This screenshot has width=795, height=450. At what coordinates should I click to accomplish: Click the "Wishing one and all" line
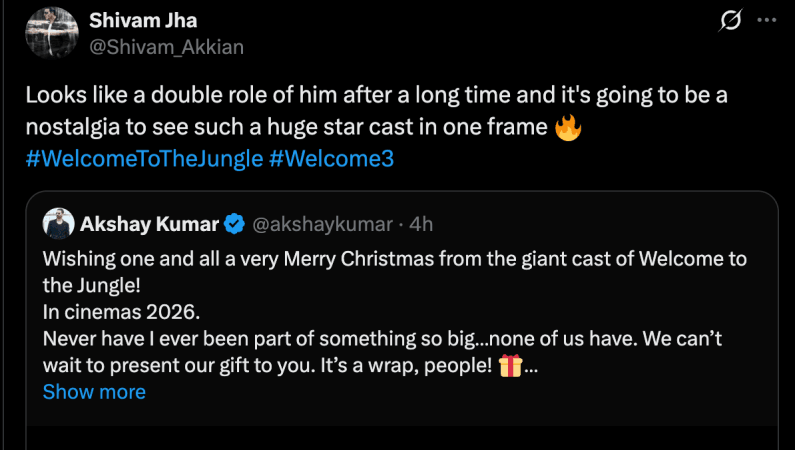[150, 259]
